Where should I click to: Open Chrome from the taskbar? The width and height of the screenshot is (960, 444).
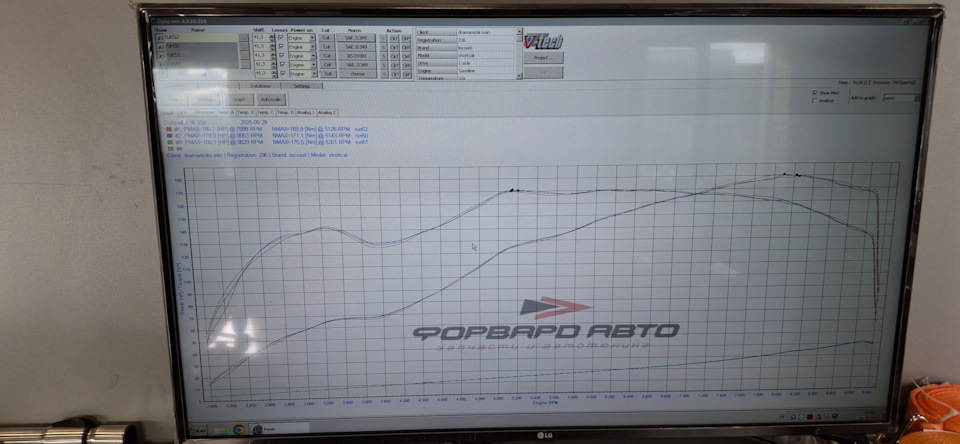click(x=239, y=429)
